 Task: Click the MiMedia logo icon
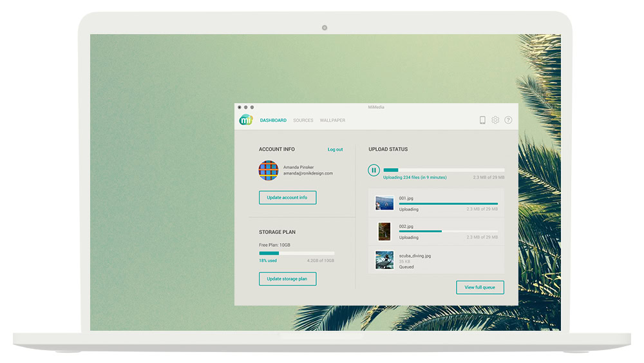pyautogui.click(x=246, y=120)
